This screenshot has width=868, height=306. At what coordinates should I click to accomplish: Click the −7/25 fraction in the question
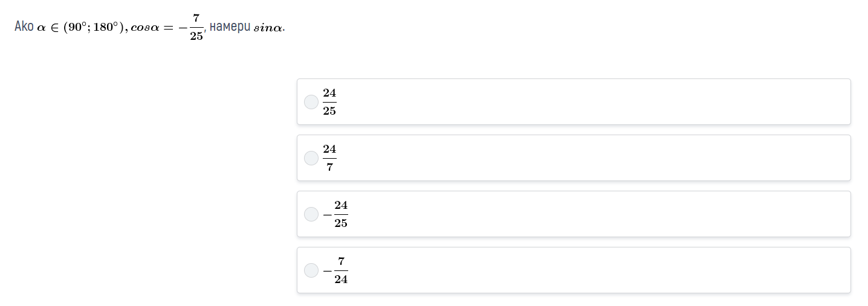coord(192,28)
